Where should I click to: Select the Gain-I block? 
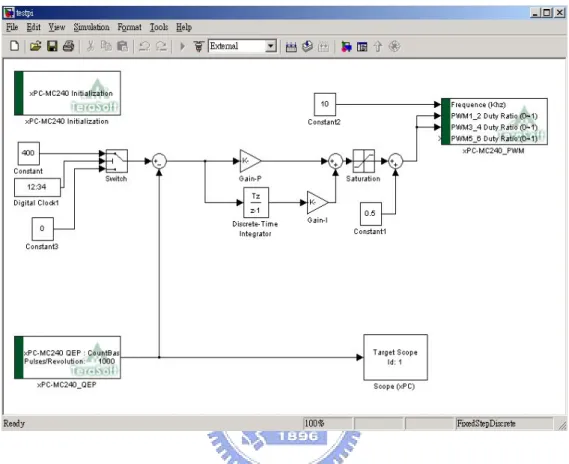point(317,202)
